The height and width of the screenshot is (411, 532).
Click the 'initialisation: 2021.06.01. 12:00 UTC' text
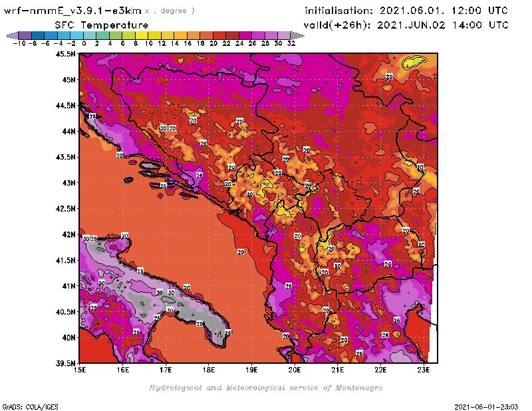[406, 11]
